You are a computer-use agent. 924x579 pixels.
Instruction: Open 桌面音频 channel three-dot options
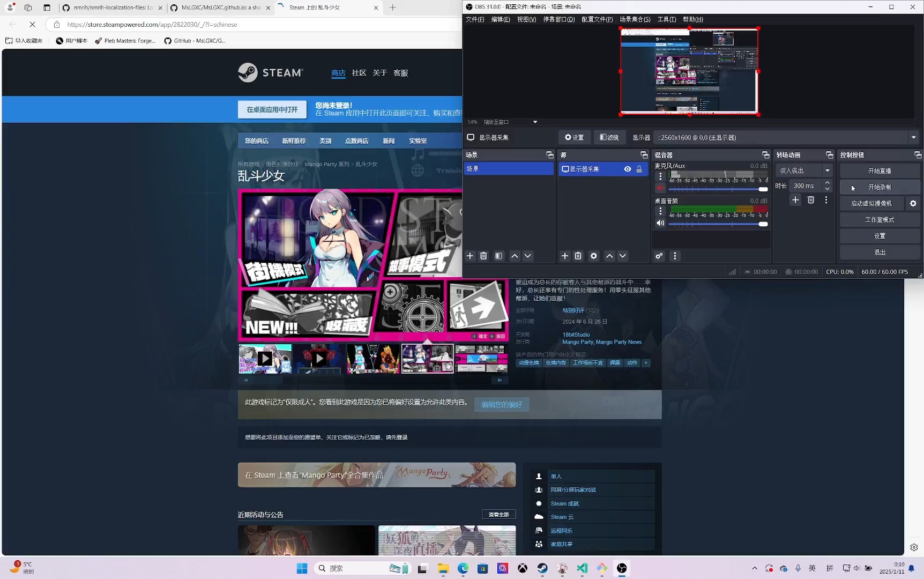tap(660, 211)
